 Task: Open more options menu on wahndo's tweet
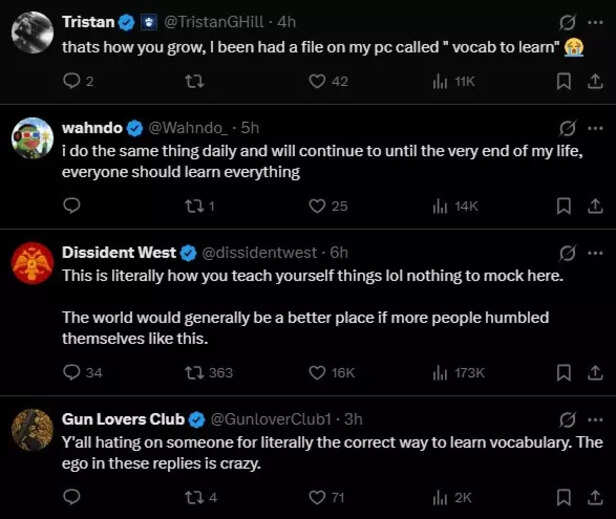(595, 128)
